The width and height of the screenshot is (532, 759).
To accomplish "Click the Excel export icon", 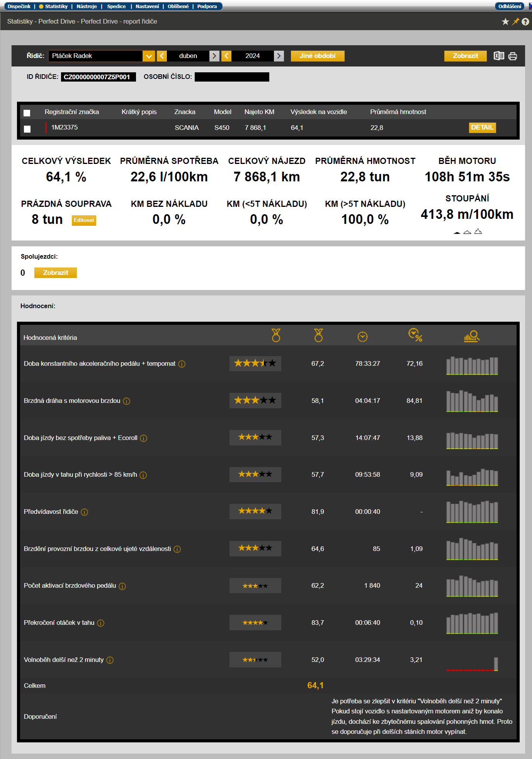I will (499, 56).
